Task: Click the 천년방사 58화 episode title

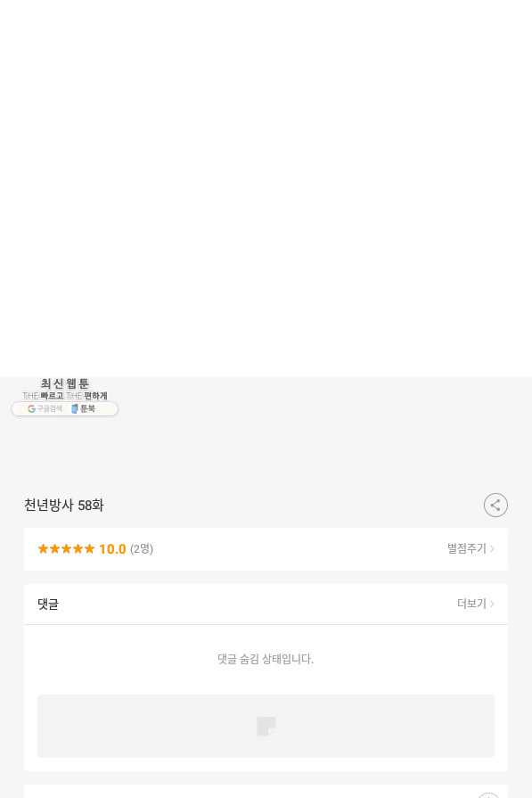Action: click(x=64, y=506)
